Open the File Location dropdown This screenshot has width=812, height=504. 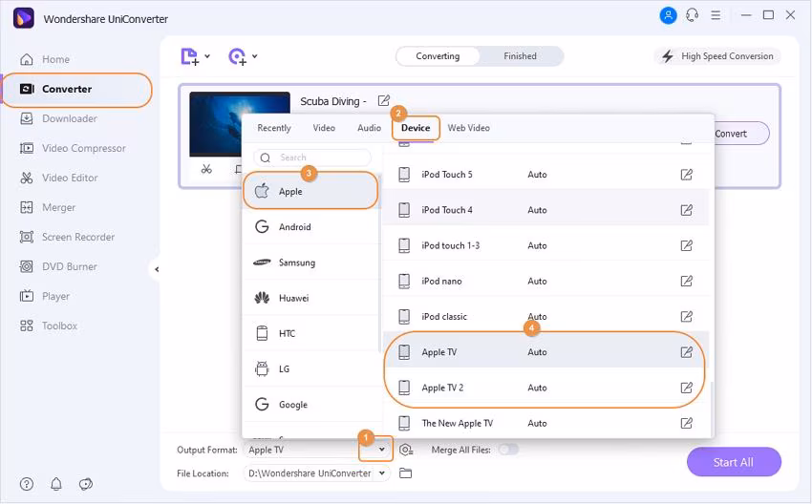(x=382, y=472)
